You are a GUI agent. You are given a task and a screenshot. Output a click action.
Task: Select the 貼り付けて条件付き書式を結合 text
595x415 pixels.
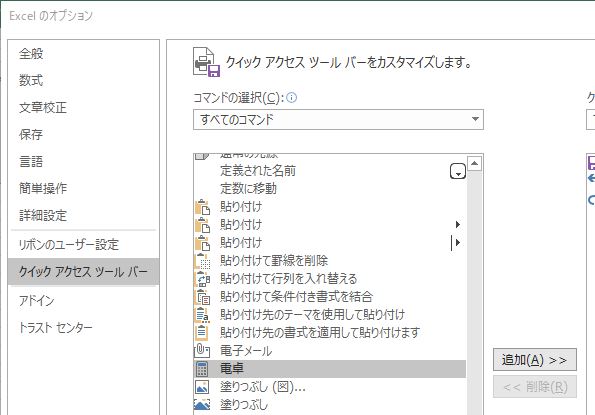coord(296,297)
